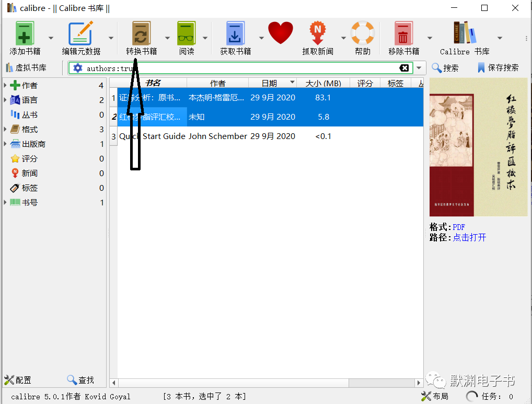Open the Help (帮助) lifebuoy icon
This screenshot has width=532, height=404.
362,33
